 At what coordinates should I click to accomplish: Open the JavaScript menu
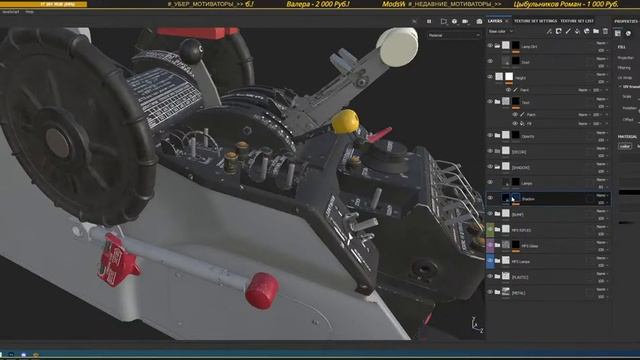[11, 12]
